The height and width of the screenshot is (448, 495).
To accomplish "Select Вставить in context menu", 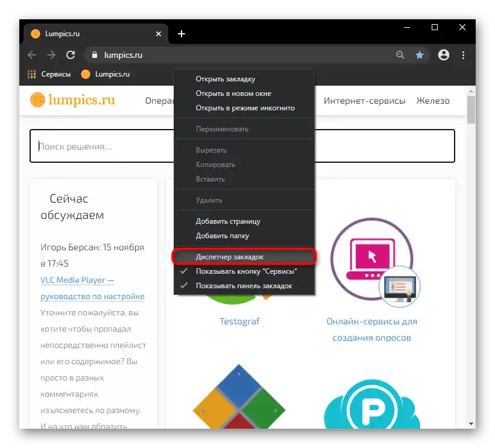I will 244,179.
